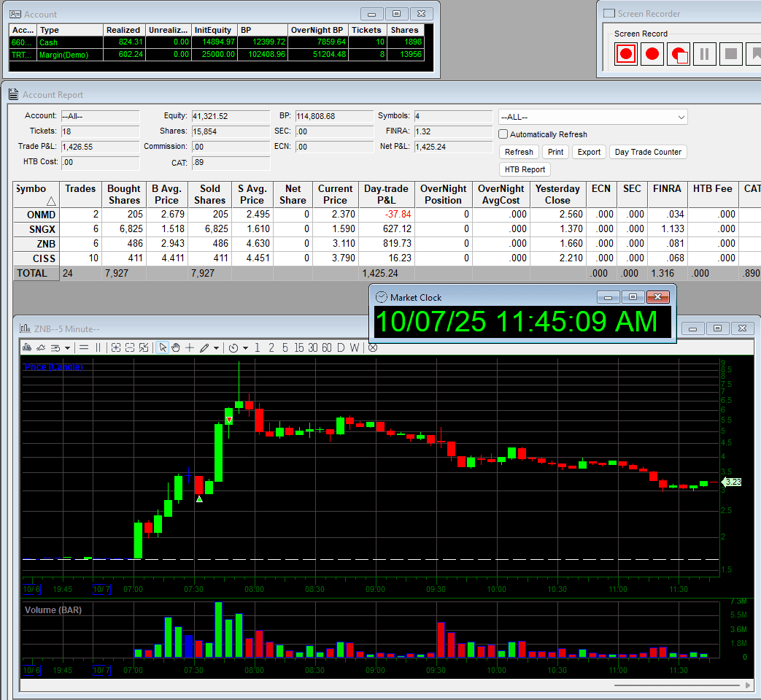Select the vertical line drawing tool

[98, 347]
